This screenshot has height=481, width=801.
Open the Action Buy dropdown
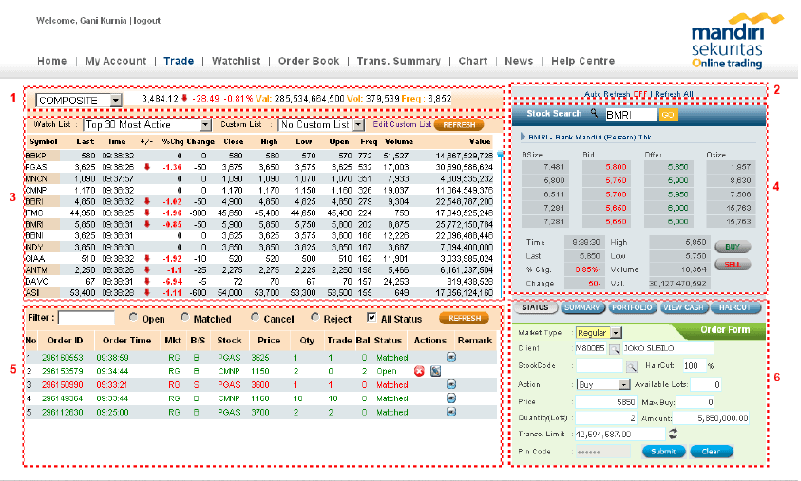coord(624,384)
